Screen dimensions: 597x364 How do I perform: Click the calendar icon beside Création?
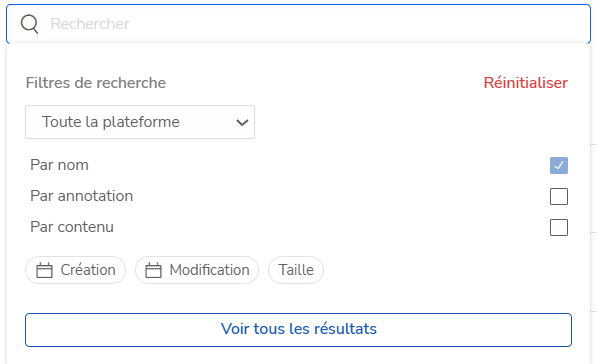click(44, 270)
